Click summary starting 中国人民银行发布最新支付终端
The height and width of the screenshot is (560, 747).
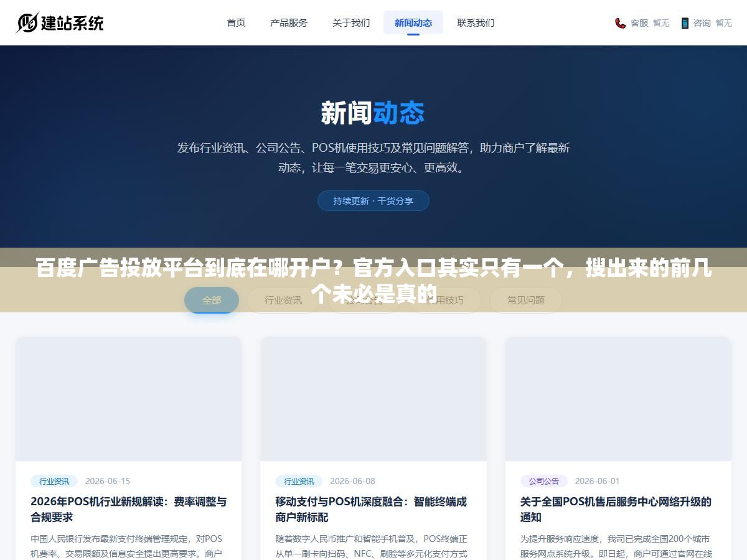click(x=126, y=546)
